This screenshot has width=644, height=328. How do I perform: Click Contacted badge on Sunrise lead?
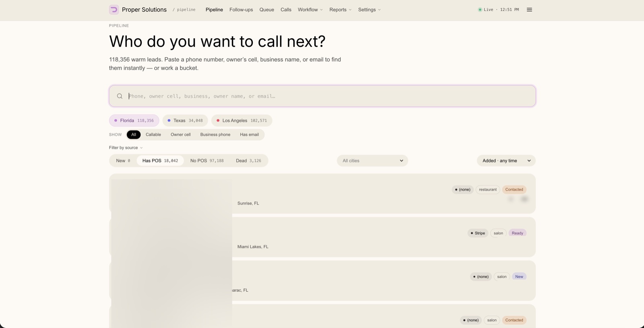click(x=514, y=189)
